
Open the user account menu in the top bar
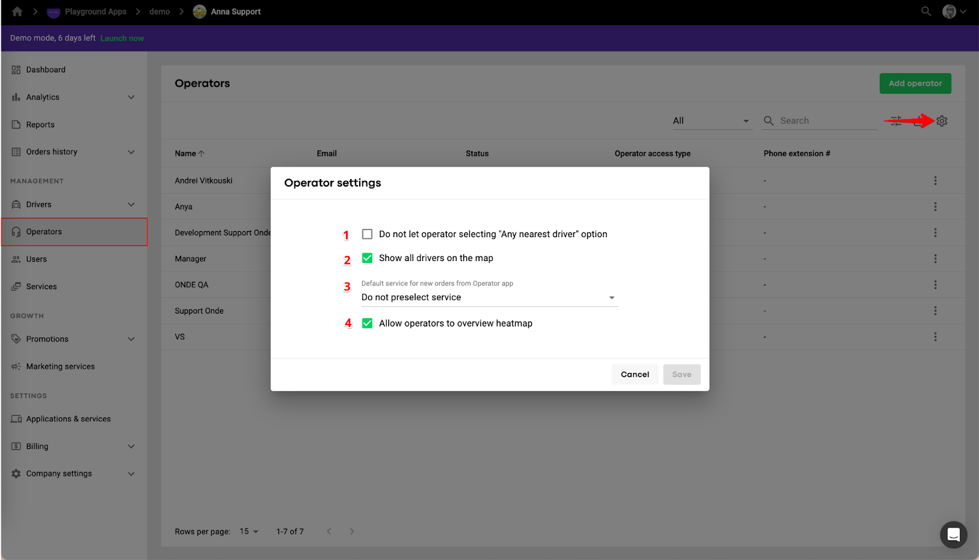tap(954, 12)
